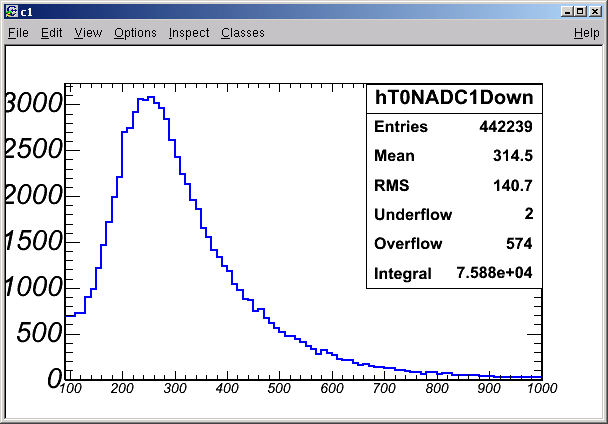Select the hT0NADC1Down stats box title
Screen dimensions: 608x424
coord(454,98)
